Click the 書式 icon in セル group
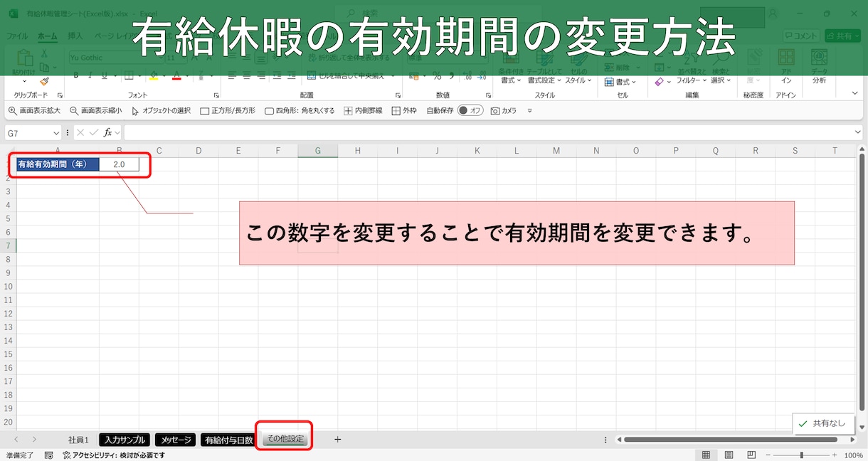 609,82
